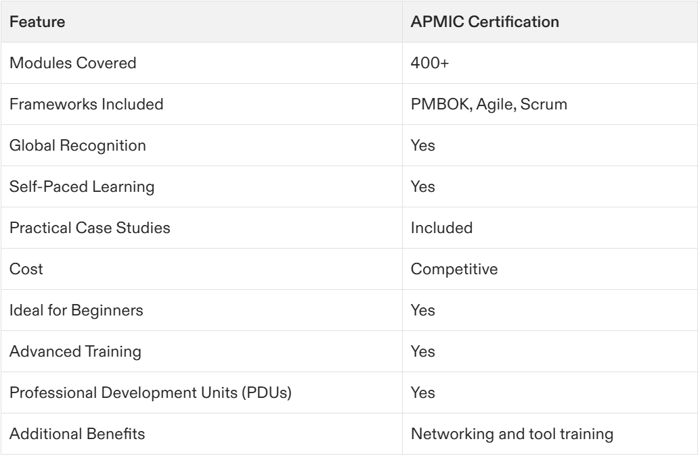Click the "Included" value cell
Screen dimensions: 700x456
[x=441, y=228]
